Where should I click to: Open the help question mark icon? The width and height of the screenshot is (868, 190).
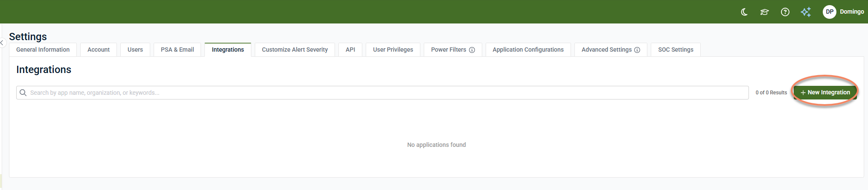(x=785, y=12)
